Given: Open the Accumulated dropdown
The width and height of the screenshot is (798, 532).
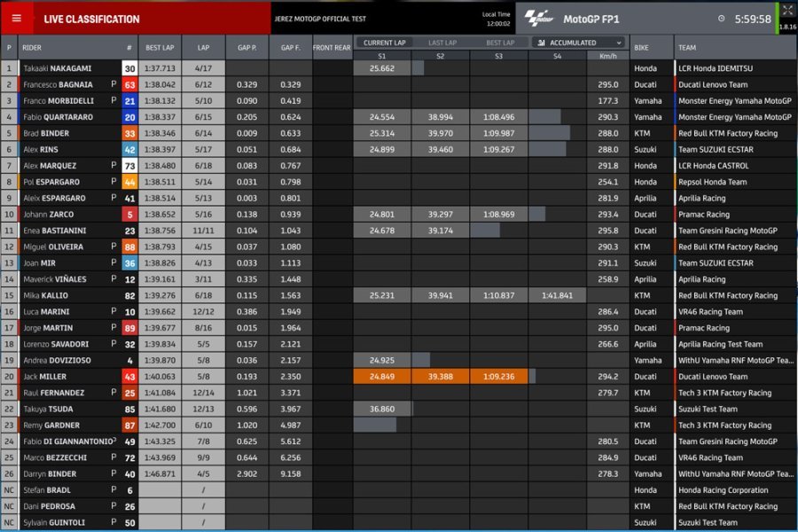Looking at the screenshot, I should [x=578, y=43].
